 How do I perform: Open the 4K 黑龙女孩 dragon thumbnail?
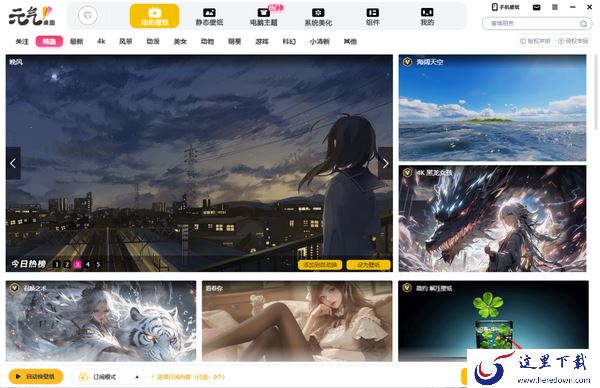coord(492,218)
